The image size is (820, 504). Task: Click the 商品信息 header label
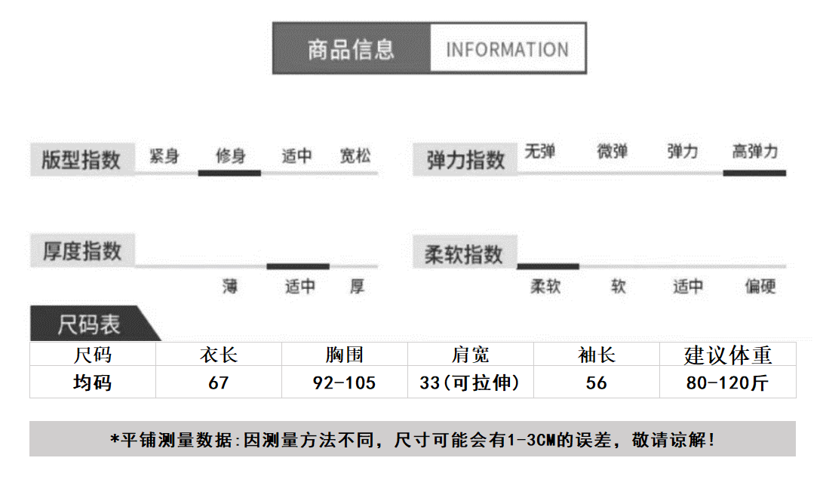pyautogui.click(x=350, y=49)
